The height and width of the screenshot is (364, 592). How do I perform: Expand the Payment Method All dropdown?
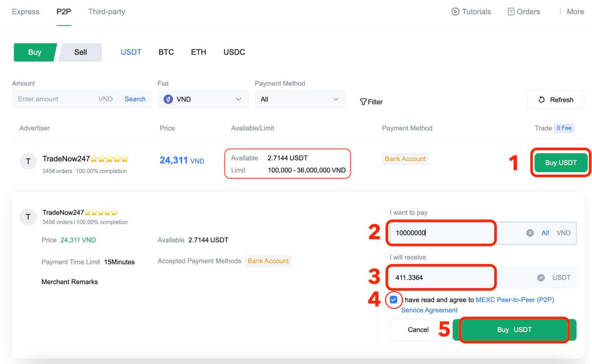pyautogui.click(x=300, y=99)
